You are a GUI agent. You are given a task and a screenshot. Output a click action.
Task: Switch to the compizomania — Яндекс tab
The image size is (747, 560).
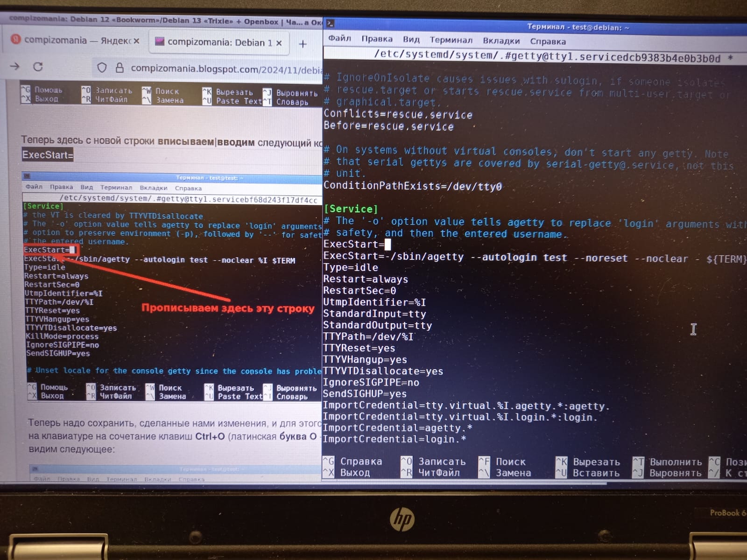pos(77,41)
